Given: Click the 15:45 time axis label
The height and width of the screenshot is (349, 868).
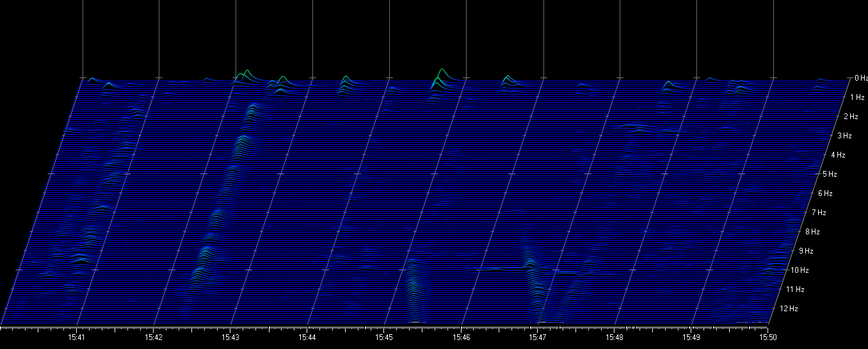Looking at the screenshot, I should [384, 337].
